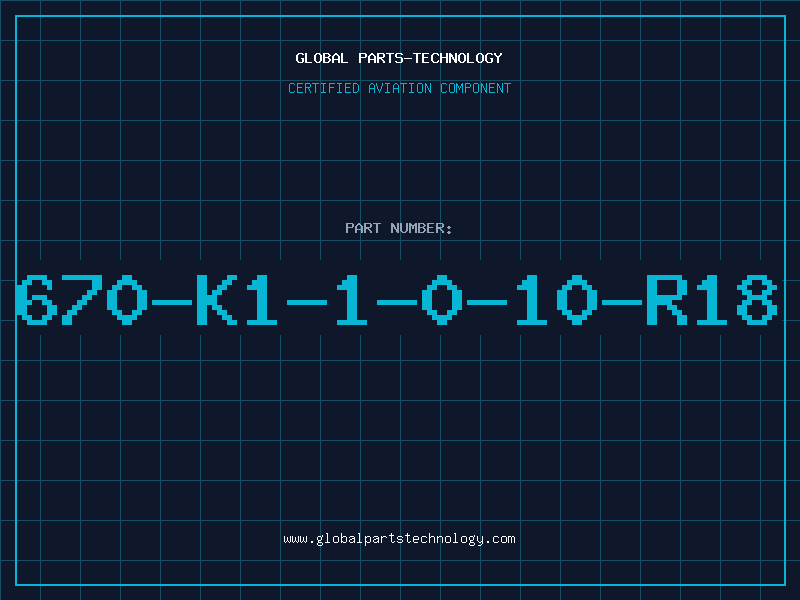The image size is (800, 600).
Task: Click the GLOBAL PARTS-TECHNOLOGY heading
Action: click(399, 58)
